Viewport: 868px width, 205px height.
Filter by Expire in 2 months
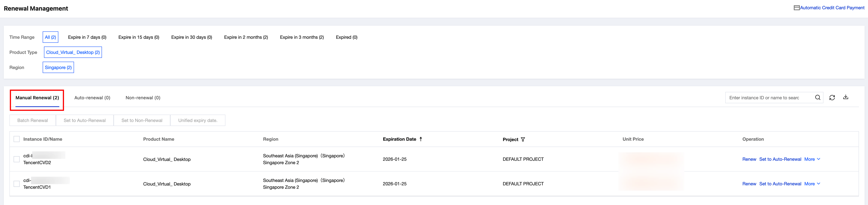(x=246, y=37)
